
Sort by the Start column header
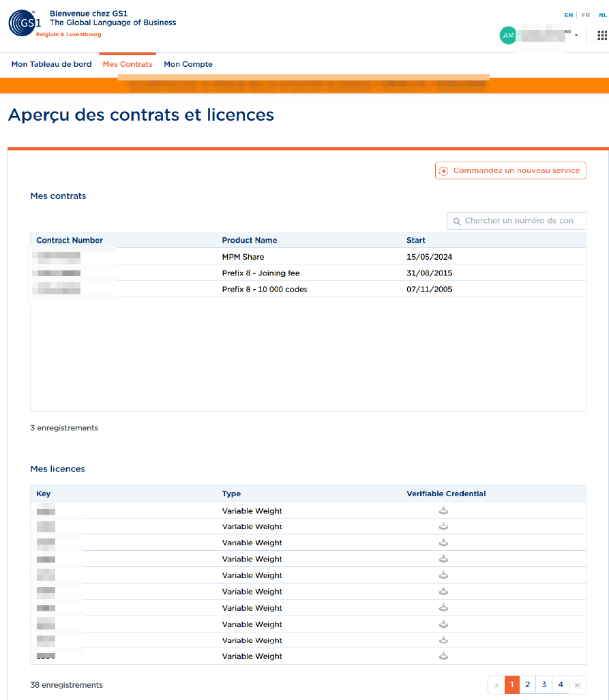pos(415,240)
